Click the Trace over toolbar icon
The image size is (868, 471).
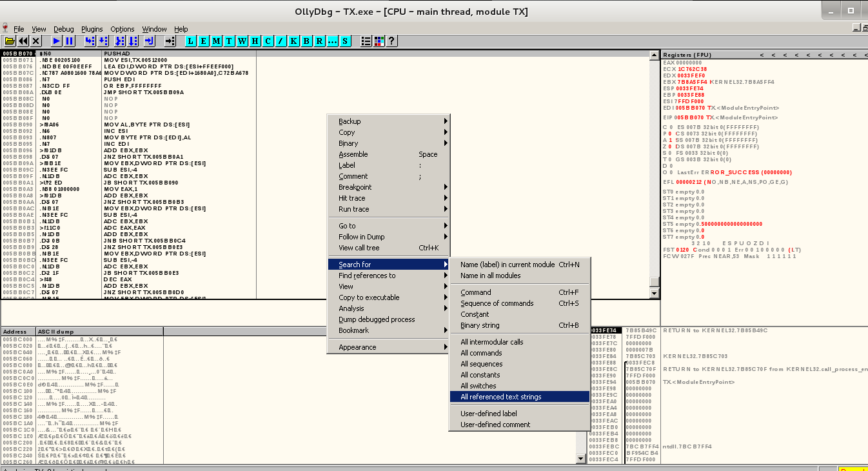pyautogui.click(x=132, y=41)
